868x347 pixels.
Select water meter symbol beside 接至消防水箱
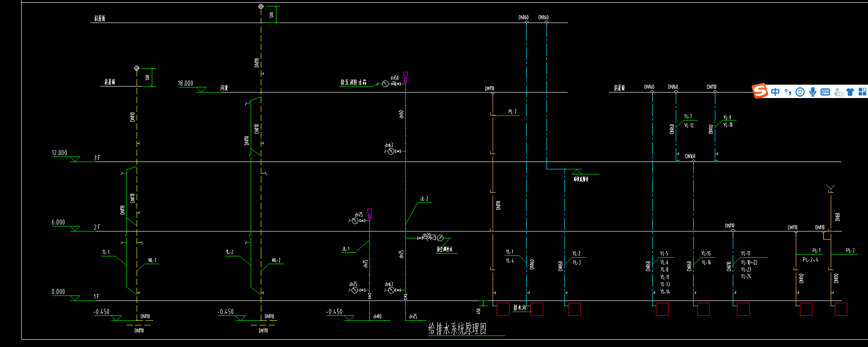pyautogui.click(x=385, y=84)
